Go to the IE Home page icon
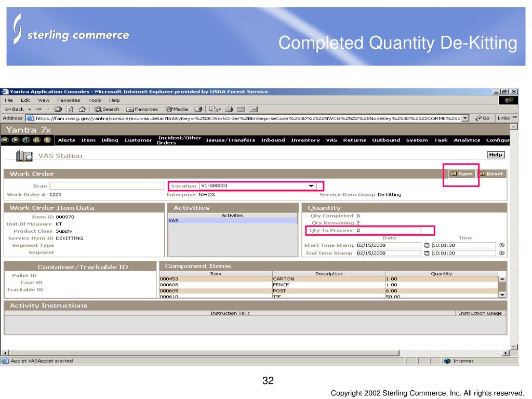532x399 pixels. click(x=82, y=109)
